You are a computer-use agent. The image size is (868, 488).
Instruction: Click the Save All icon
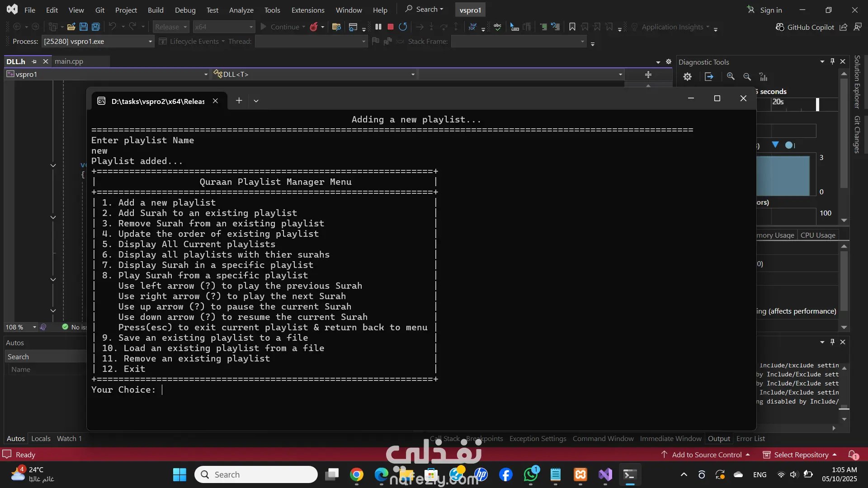(x=96, y=27)
